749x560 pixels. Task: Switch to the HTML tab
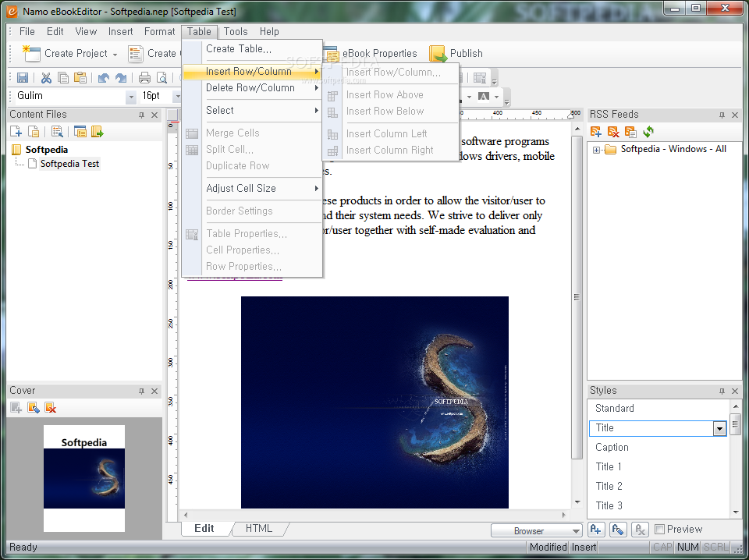tap(259, 529)
